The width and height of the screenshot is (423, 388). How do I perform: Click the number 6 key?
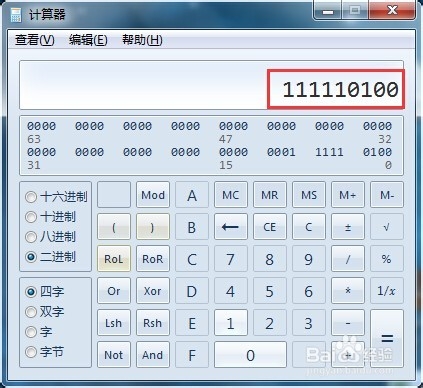tap(309, 291)
